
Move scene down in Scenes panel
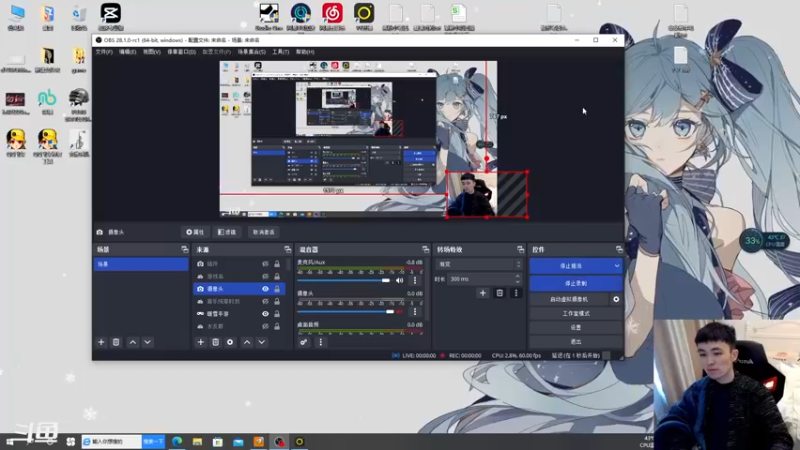pyautogui.click(x=147, y=342)
